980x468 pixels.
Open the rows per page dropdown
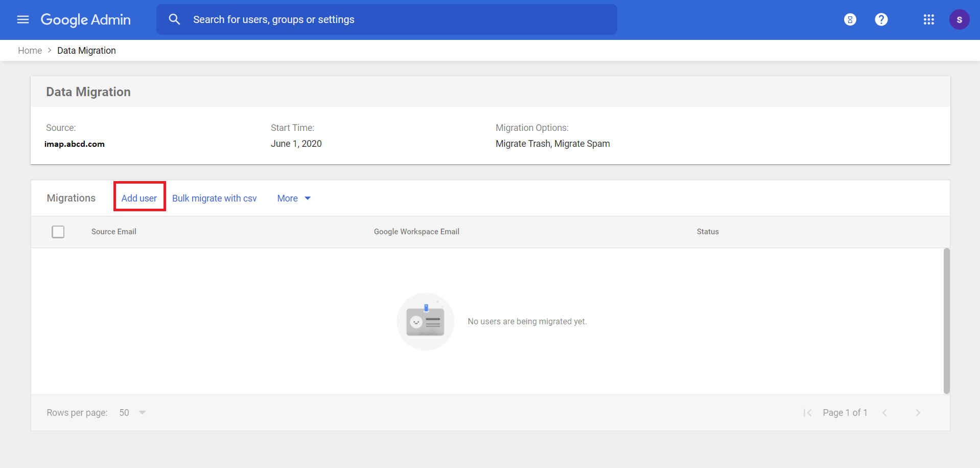coord(133,413)
